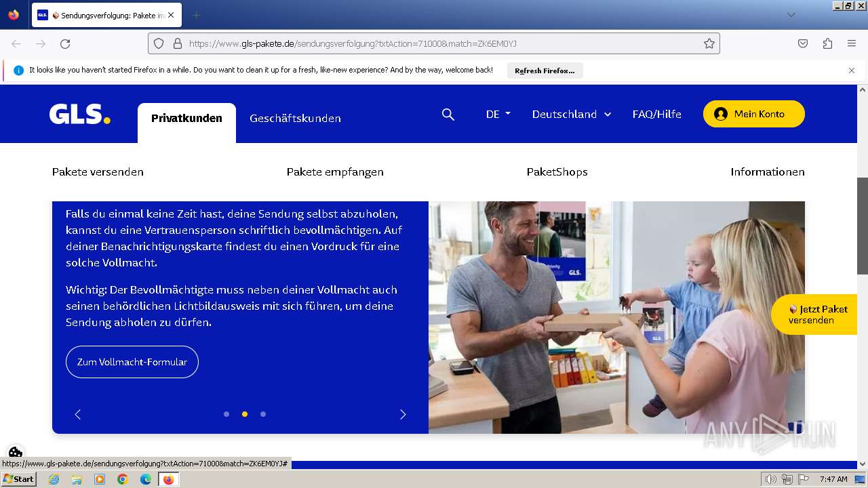Focus the URL address bar
Image resolution: width=868 pixels, height=488 pixels.
(x=434, y=43)
